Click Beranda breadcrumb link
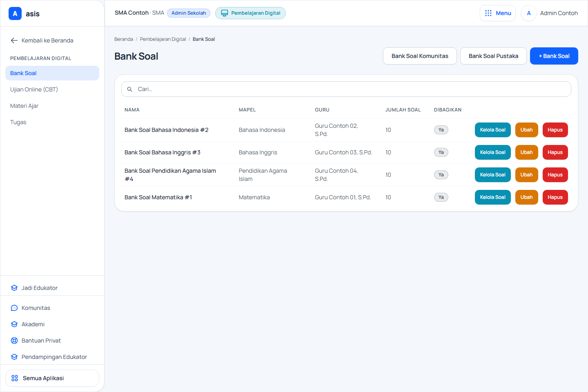Image resolution: width=588 pixels, height=392 pixels. tap(124, 39)
